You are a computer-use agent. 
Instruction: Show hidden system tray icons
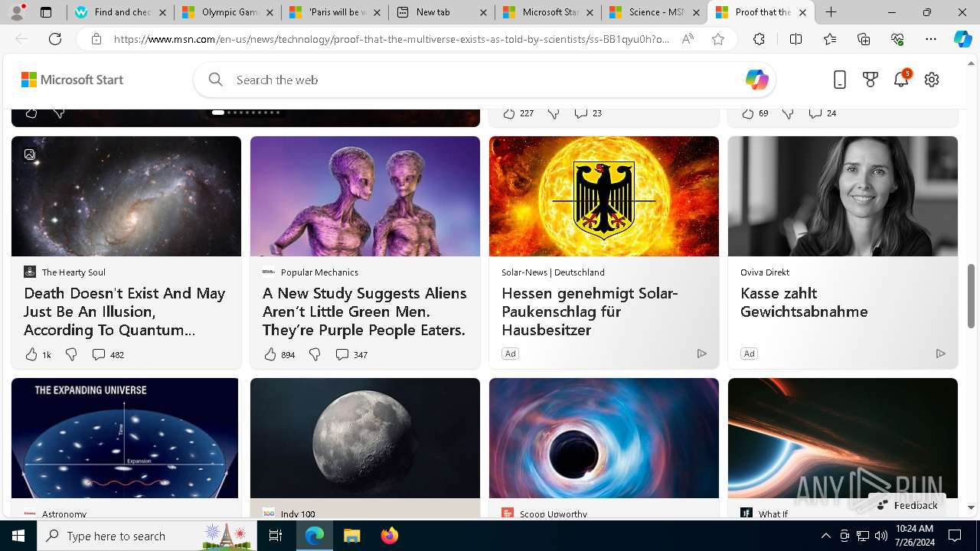825,536
